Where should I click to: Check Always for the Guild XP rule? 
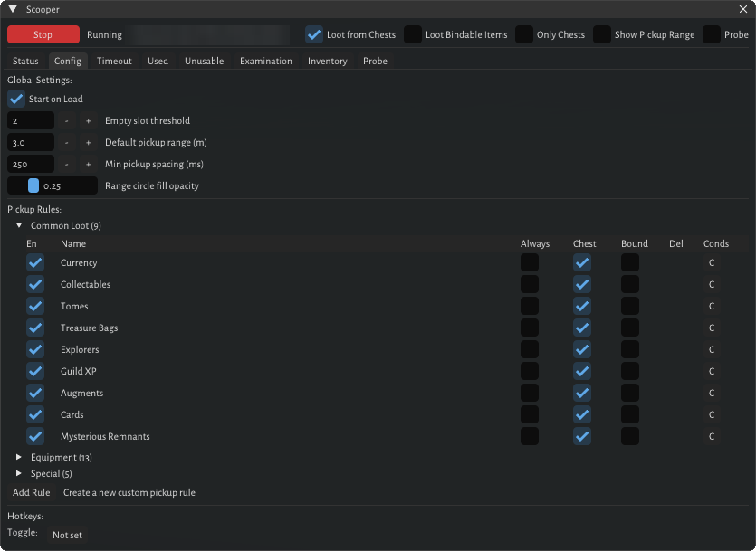point(530,371)
